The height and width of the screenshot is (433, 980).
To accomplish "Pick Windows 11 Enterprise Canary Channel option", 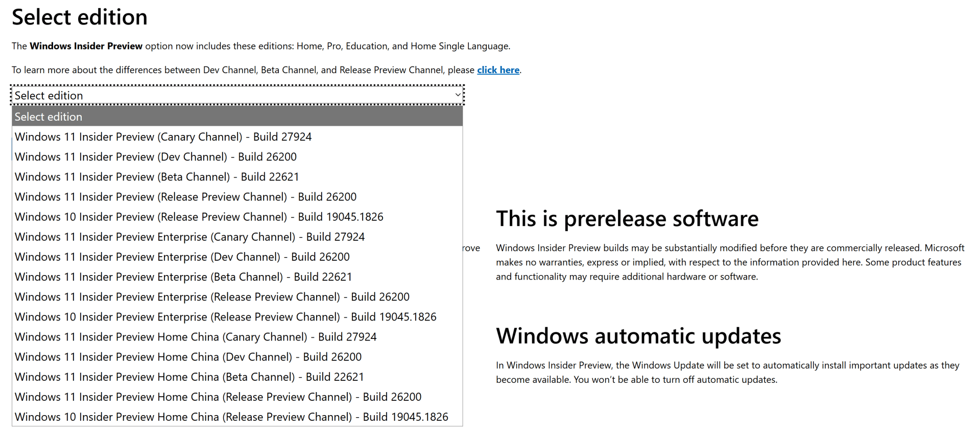I will pyautogui.click(x=189, y=237).
